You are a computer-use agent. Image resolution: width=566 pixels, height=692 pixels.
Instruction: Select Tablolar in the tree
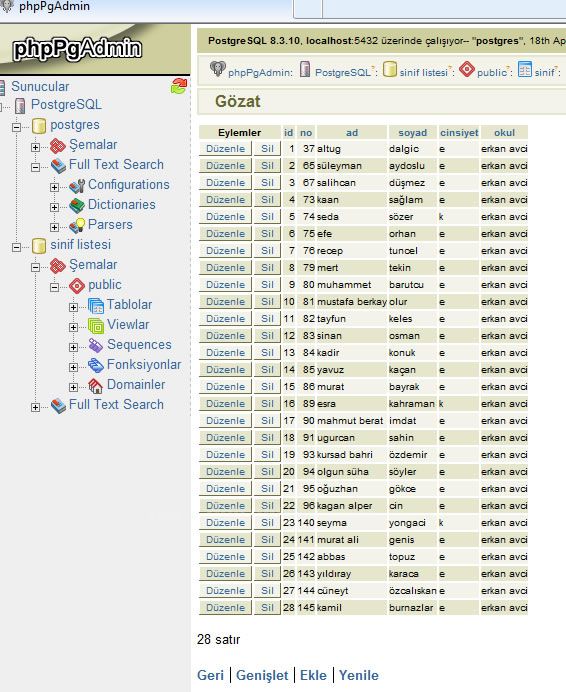tap(129, 304)
